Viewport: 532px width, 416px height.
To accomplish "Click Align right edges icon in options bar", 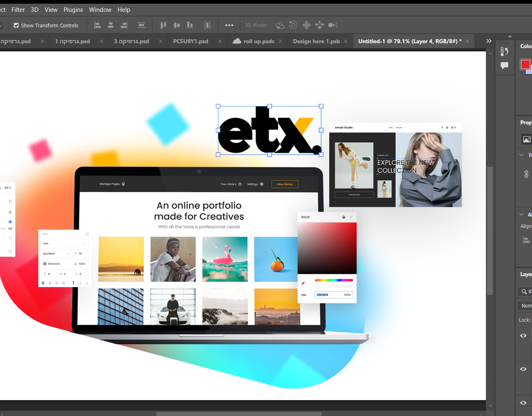I will point(124,25).
